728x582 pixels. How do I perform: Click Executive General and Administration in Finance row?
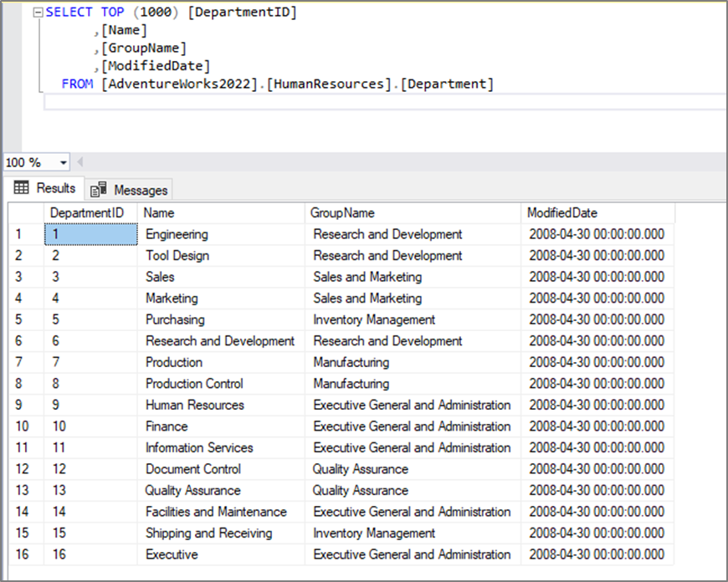413,426
